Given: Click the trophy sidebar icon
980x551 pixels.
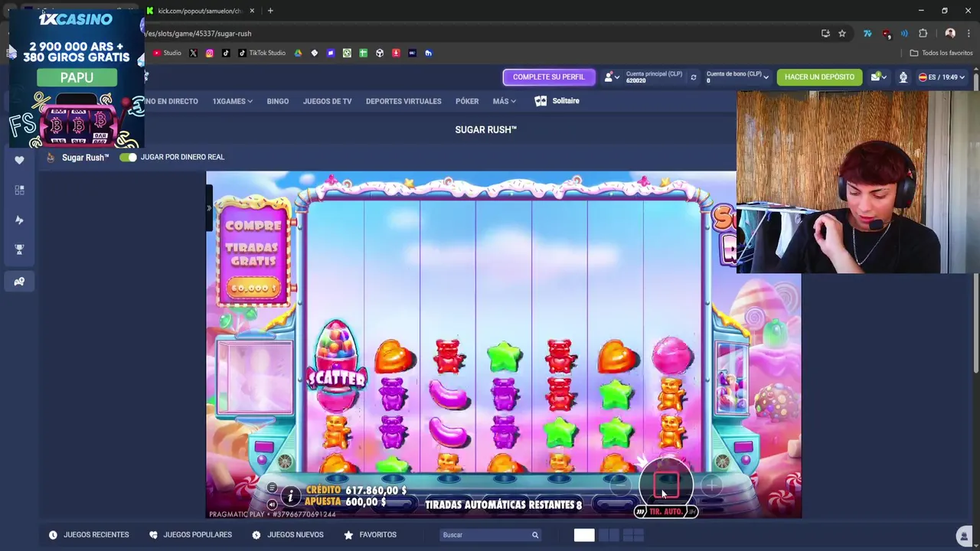Looking at the screenshot, I should 19,249.
